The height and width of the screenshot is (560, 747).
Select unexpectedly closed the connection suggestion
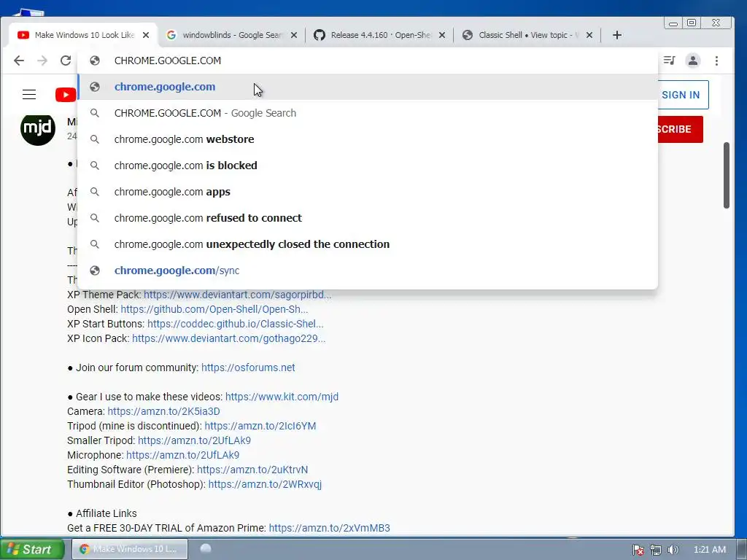coord(367,244)
